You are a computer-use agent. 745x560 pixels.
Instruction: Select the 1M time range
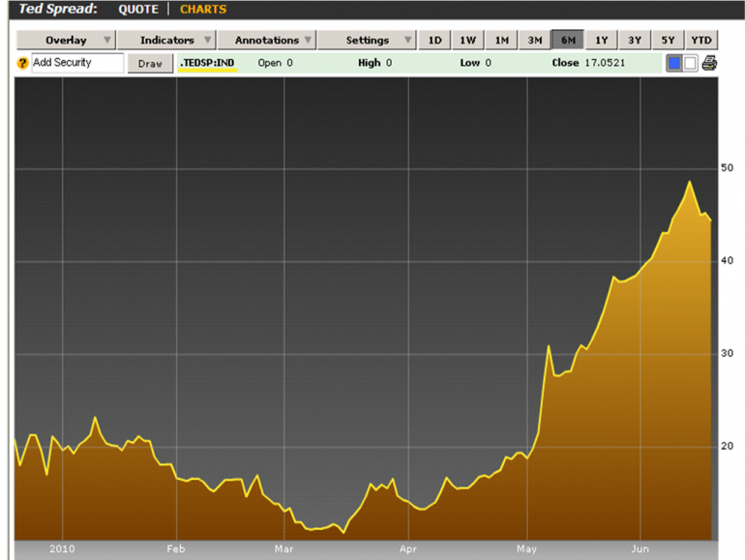coord(502,40)
